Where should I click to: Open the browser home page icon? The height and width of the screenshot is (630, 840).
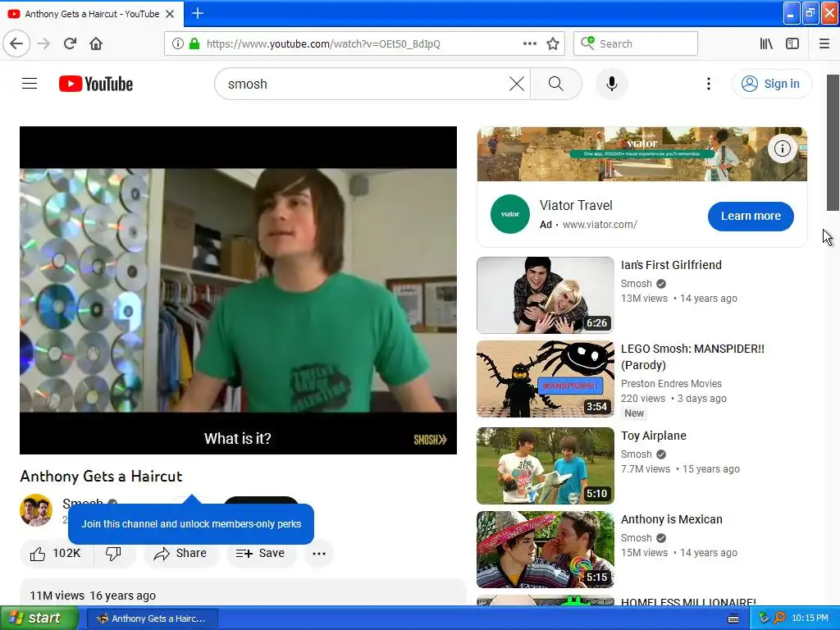coord(96,43)
